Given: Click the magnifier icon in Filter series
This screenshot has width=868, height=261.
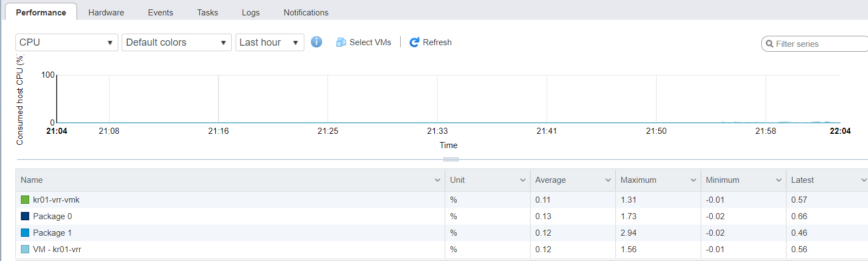Looking at the screenshot, I should (769, 44).
